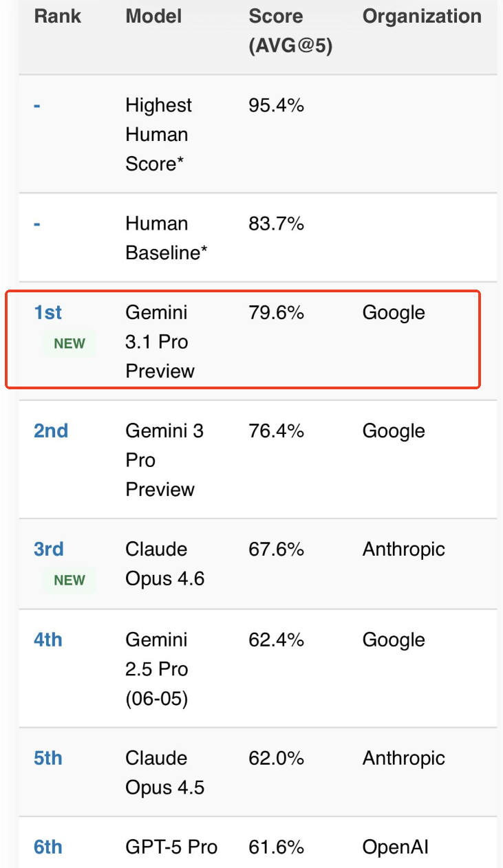The width and height of the screenshot is (503, 868).
Task: Click the 6th rank link
Action: pos(47,847)
